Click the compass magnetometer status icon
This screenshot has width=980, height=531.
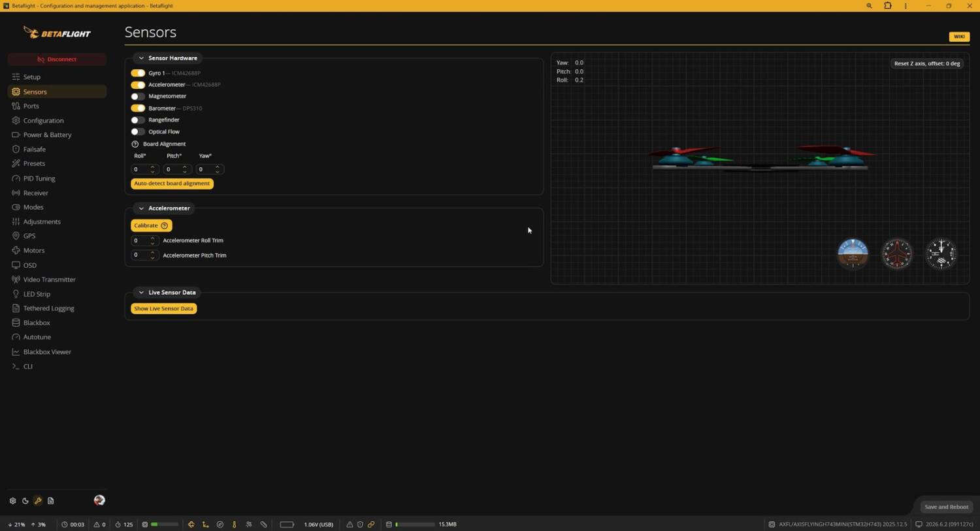click(220, 524)
